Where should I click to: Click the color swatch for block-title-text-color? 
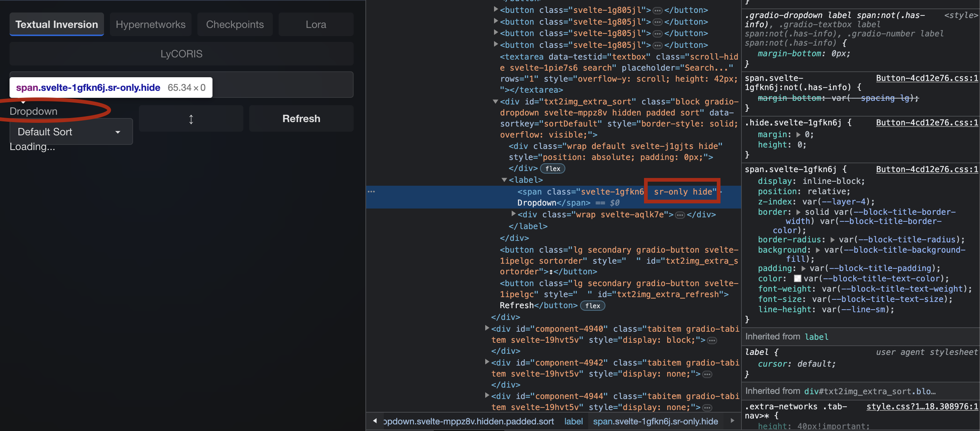pos(798,278)
